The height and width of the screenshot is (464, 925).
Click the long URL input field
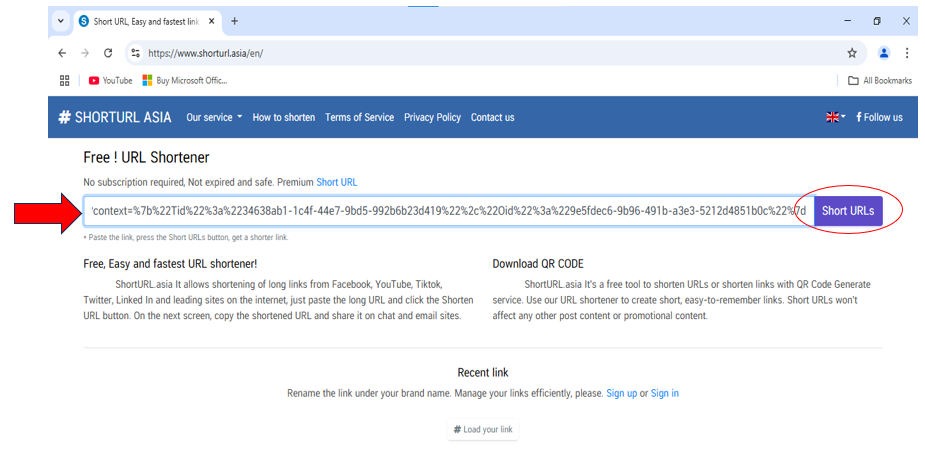(448, 211)
